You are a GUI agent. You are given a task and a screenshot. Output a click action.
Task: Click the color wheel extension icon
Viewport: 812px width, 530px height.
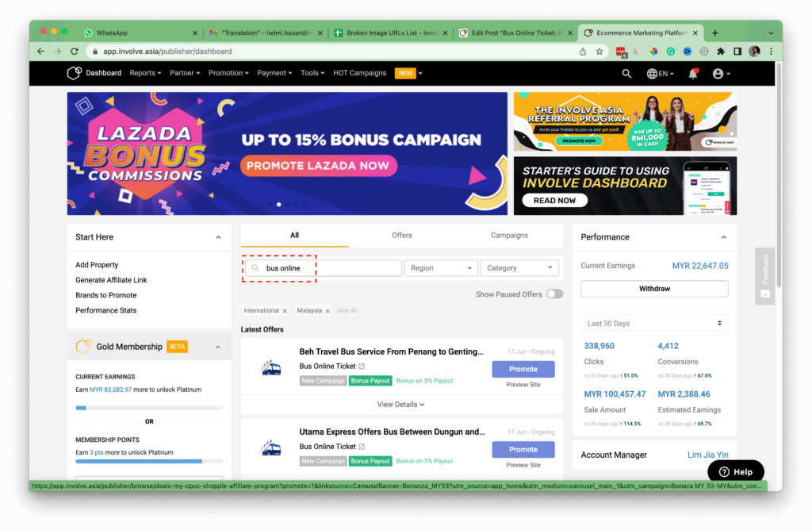(654, 52)
